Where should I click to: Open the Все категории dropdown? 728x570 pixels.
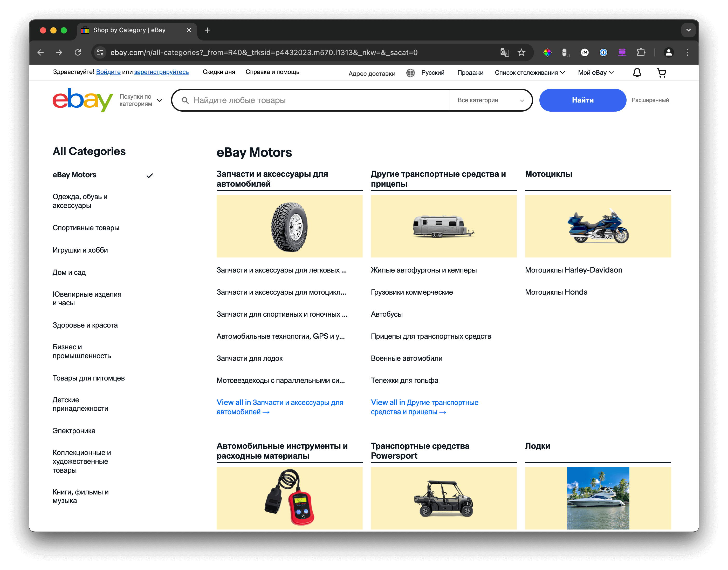[x=491, y=100]
